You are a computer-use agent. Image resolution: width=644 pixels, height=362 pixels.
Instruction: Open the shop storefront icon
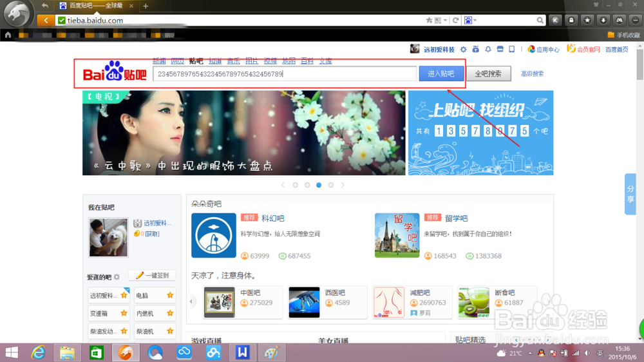(500, 50)
